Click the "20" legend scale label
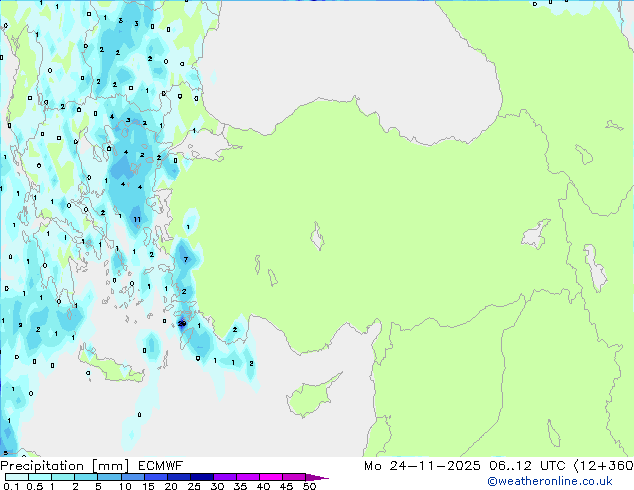The height and width of the screenshot is (490, 634). (171, 486)
